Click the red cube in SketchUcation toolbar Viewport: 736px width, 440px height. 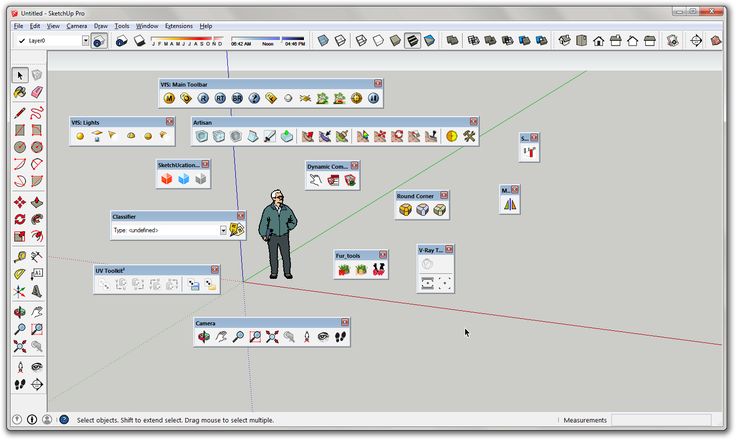[167, 179]
